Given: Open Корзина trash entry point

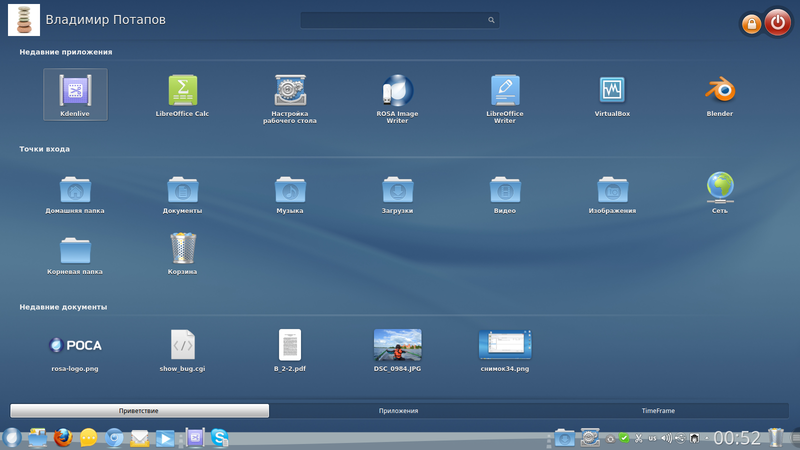Looking at the screenshot, I should [x=182, y=254].
